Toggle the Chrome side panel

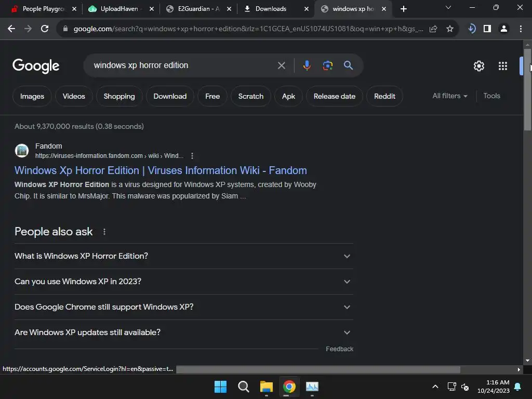click(x=487, y=29)
